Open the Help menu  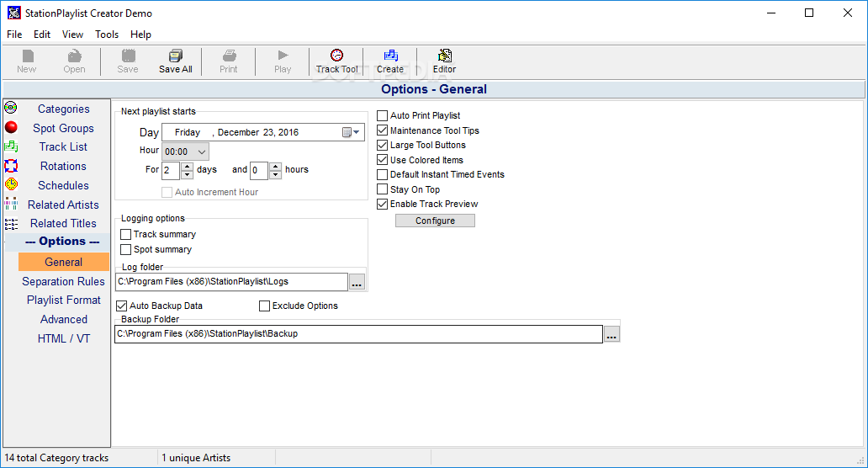click(x=140, y=35)
